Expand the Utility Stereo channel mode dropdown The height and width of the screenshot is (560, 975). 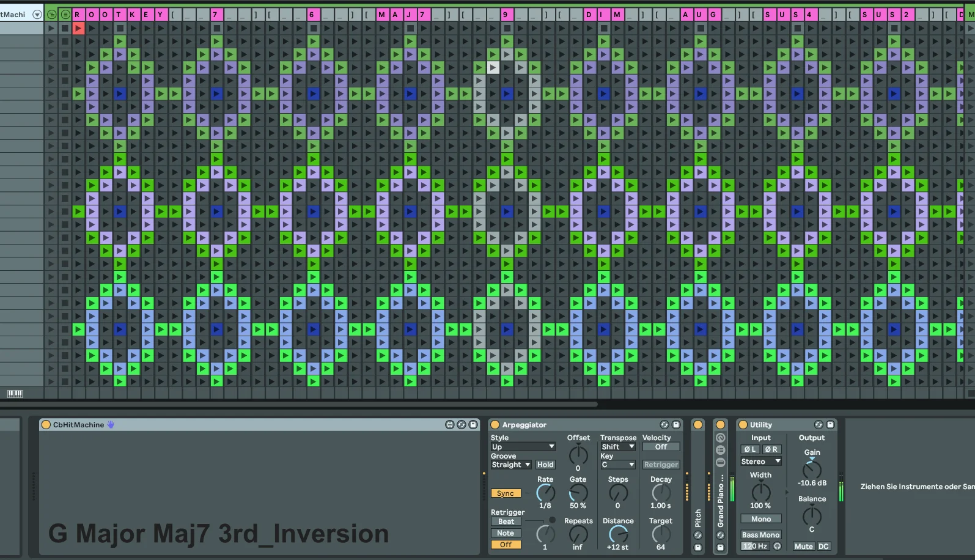761,462
